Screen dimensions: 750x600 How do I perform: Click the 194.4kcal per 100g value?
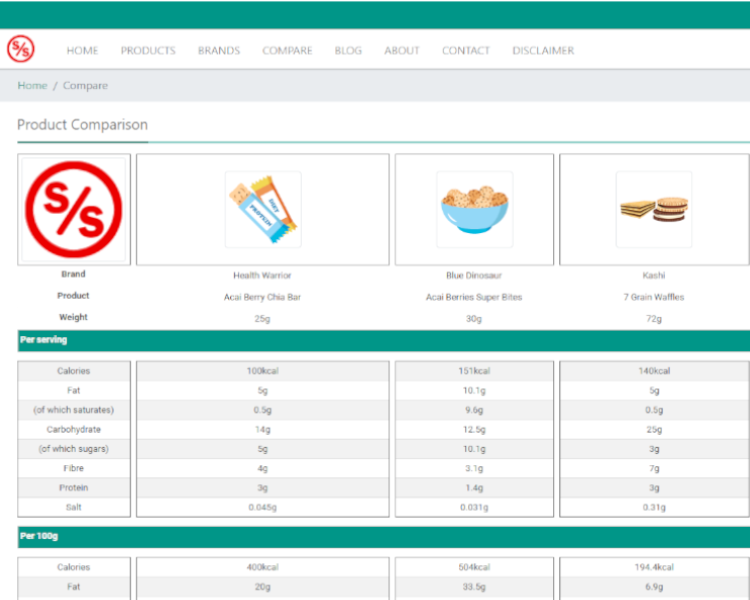pos(654,567)
